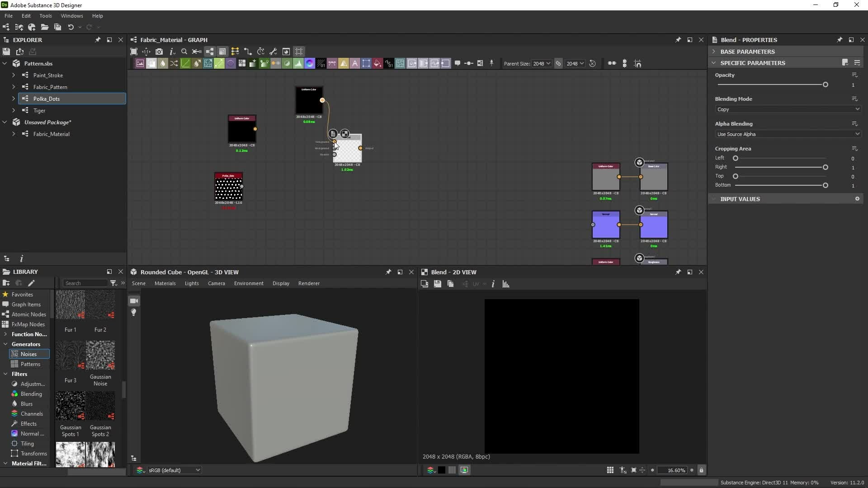The height and width of the screenshot is (488, 868).
Task: Click the lightbulb icon in the 3D view
Action: tap(134, 313)
